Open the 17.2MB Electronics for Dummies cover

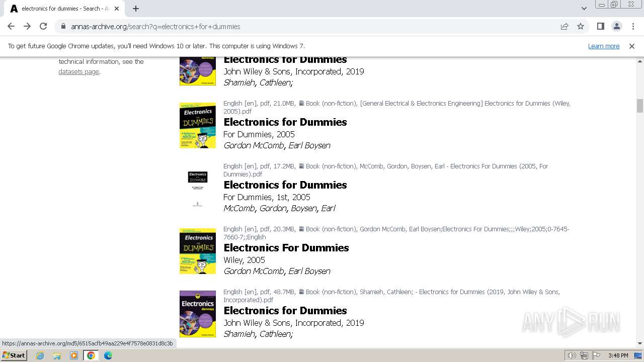pos(198,188)
